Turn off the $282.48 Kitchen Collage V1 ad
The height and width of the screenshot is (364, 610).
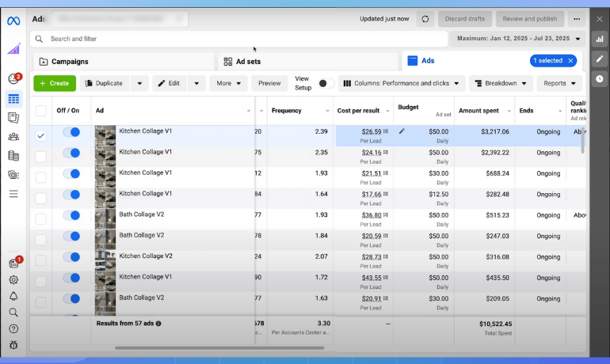(71, 195)
